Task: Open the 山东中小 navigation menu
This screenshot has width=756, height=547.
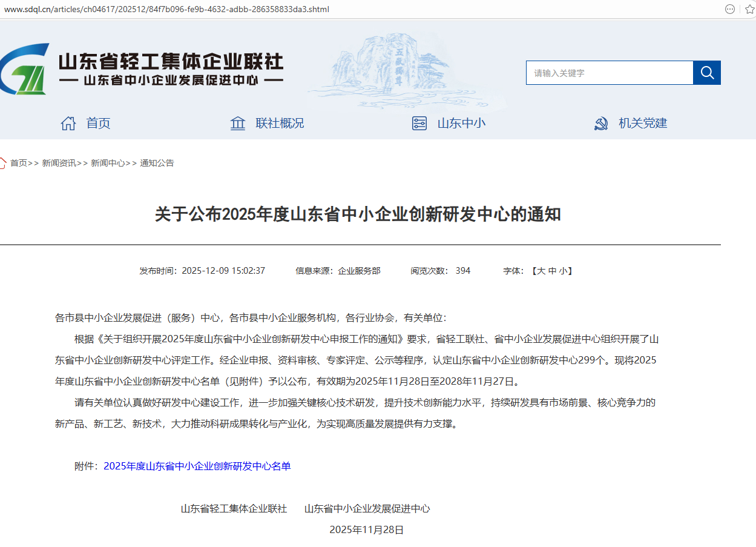Action: pyautogui.click(x=461, y=124)
